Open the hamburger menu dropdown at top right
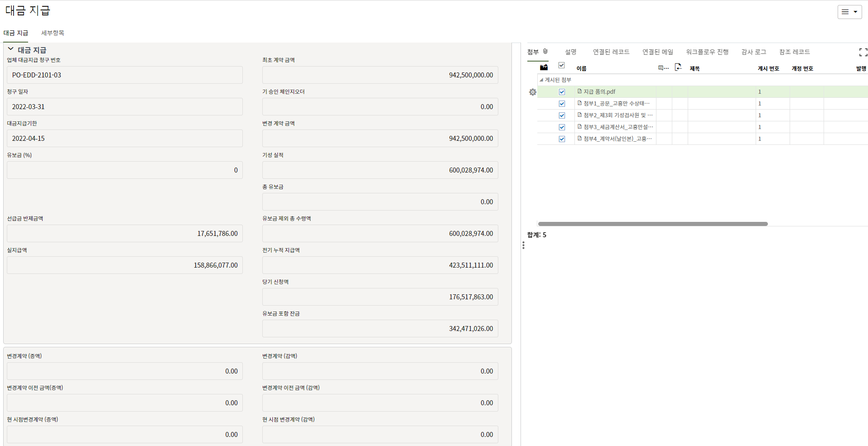The height and width of the screenshot is (446, 868). (x=849, y=12)
